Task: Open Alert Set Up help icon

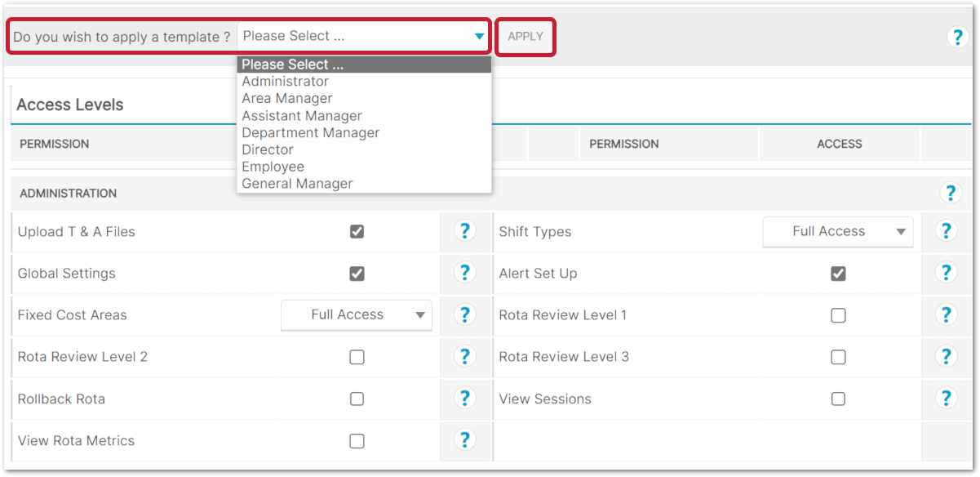Action: pyautogui.click(x=946, y=273)
